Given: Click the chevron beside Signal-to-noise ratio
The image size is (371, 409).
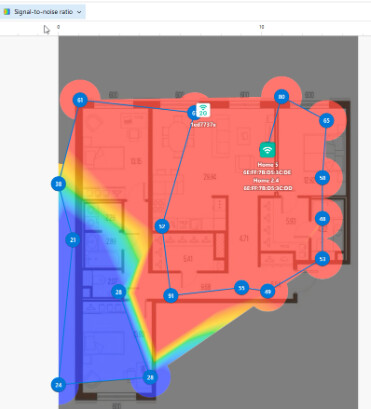Looking at the screenshot, I should click(79, 12).
